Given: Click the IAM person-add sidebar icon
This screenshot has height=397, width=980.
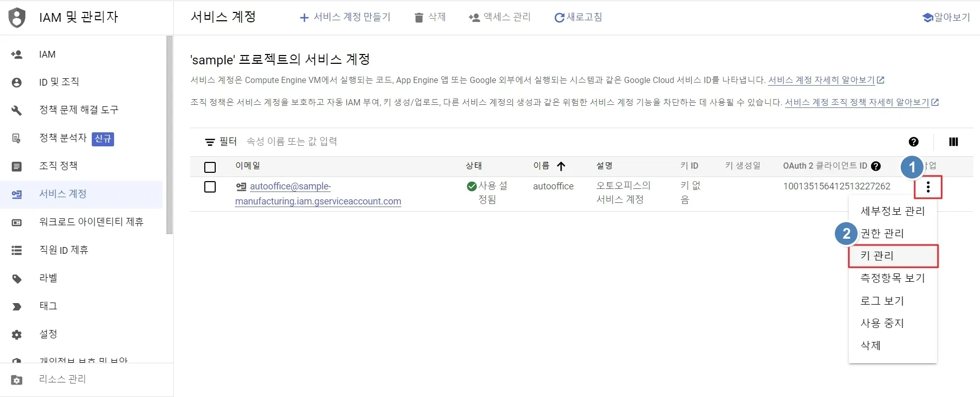Looking at the screenshot, I should click(x=17, y=54).
